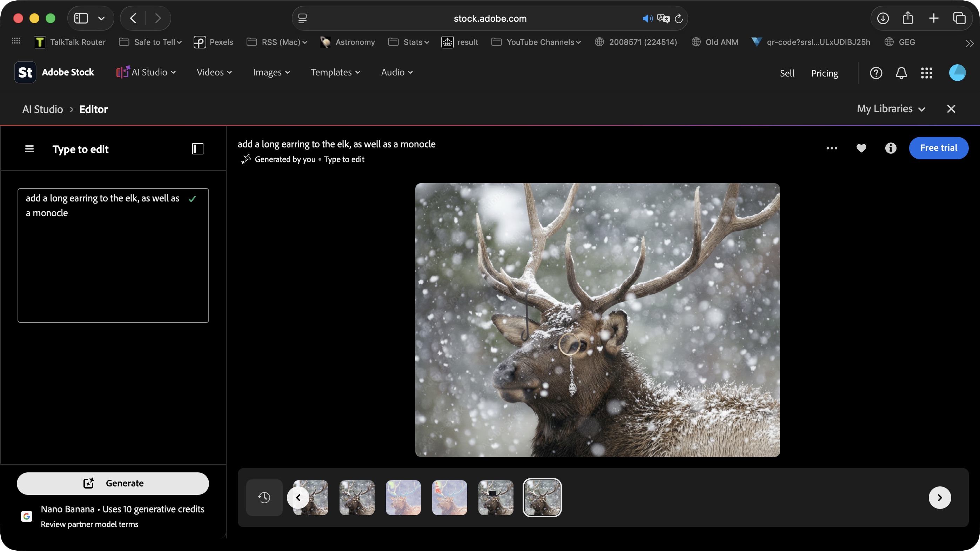Expand the Templates menu
The height and width of the screenshot is (551, 980).
pos(336,72)
